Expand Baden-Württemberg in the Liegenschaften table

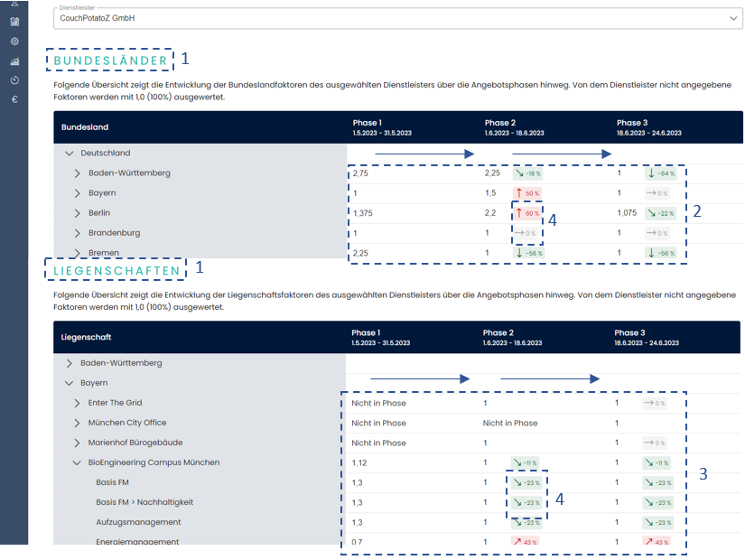(70, 363)
